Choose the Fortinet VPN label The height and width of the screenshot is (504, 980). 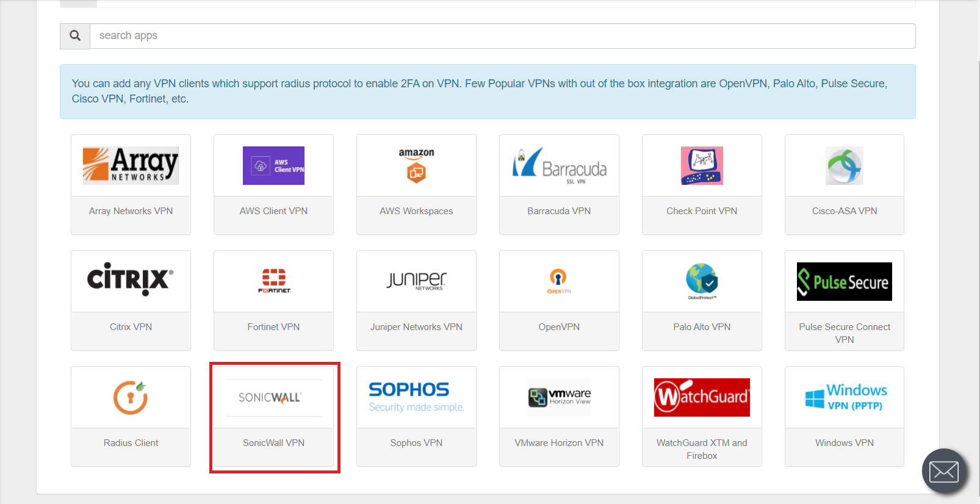(x=273, y=327)
